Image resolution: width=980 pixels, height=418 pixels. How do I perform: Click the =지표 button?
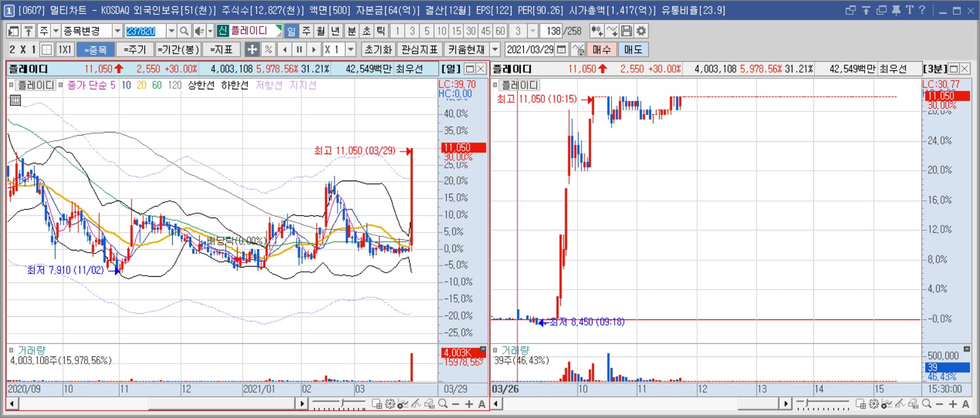pos(222,49)
